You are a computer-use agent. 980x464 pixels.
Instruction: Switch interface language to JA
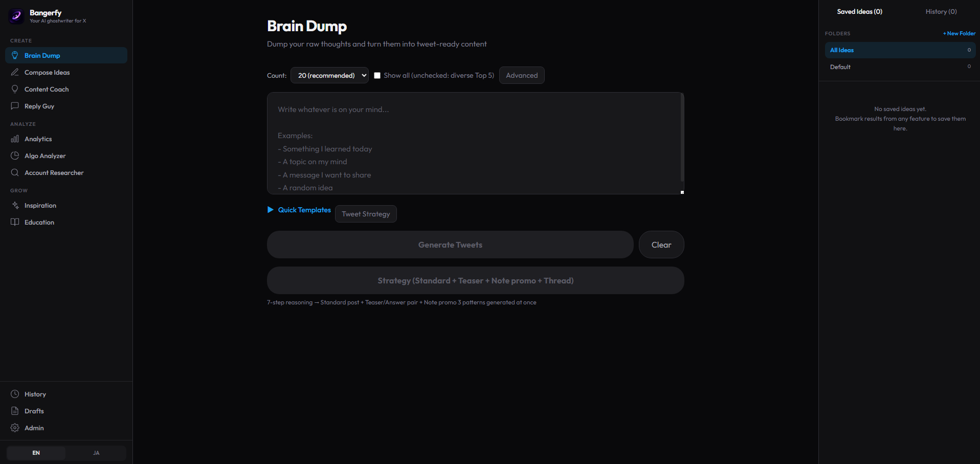pyautogui.click(x=96, y=453)
